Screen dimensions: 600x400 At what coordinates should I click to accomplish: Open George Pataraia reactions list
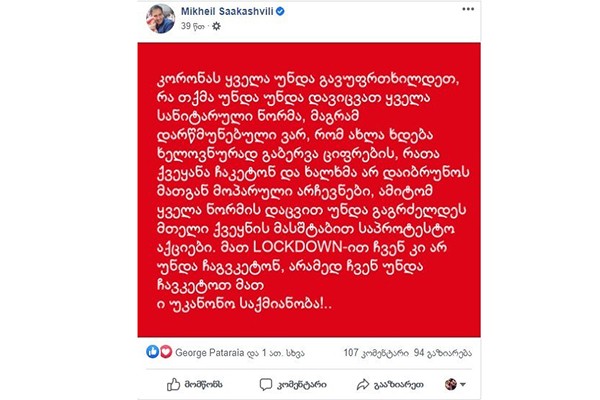pos(240,353)
